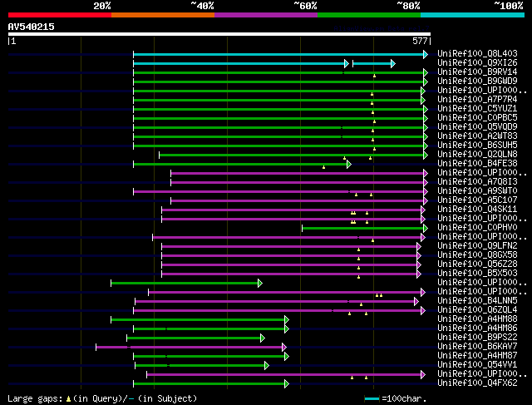Viewport: 532px width, 405px height.
Task: Select the UniRef100_A4HM87 label
Action: point(477,356)
